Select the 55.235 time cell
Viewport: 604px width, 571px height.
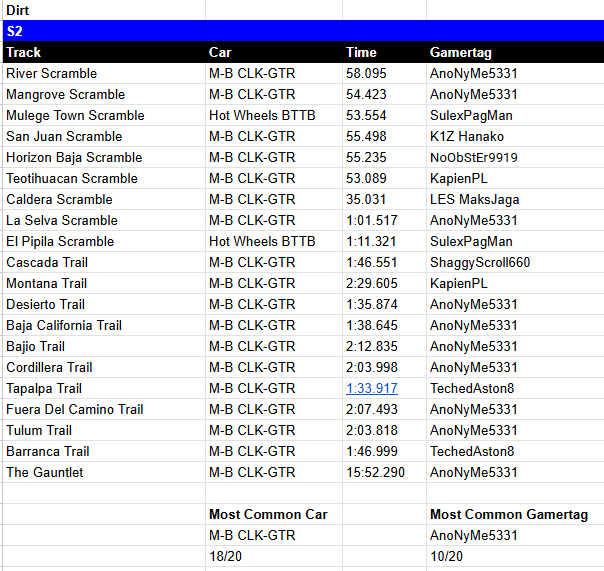384,157
